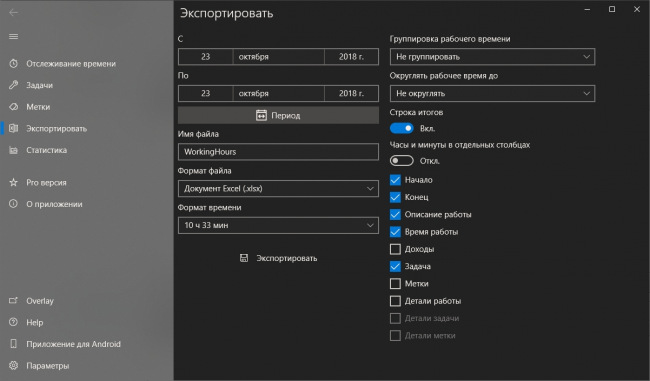The image size is (650, 381).
Task: Click the Статистика chart icon
Action: tap(14, 150)
